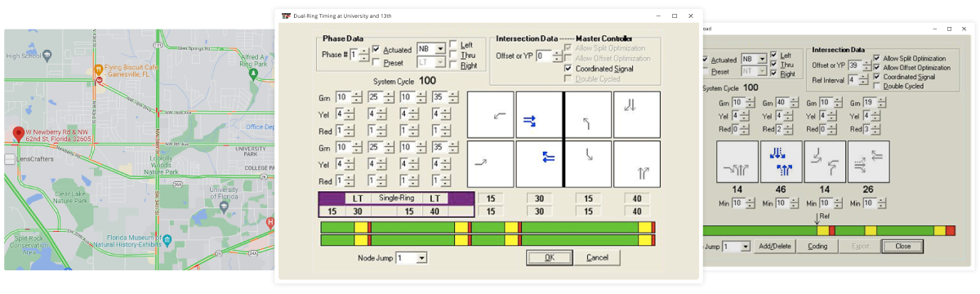Maximize the Dual-Ring Timing window
This screenshot has width=980, height=294.
675,16
